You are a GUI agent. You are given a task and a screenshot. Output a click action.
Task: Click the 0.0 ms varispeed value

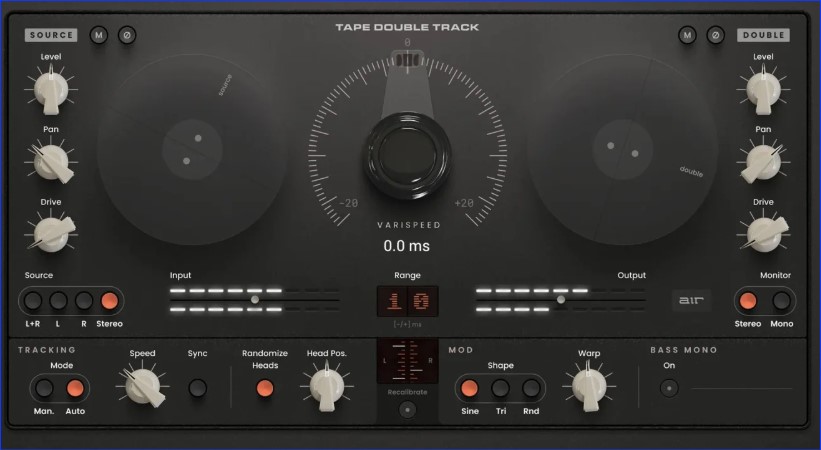point(407,246)
